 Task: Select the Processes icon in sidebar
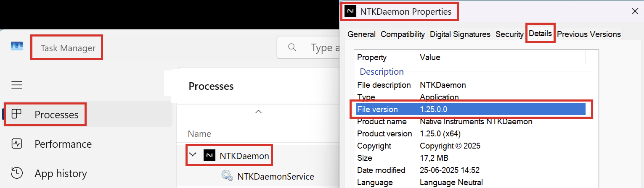pos(16,114)
